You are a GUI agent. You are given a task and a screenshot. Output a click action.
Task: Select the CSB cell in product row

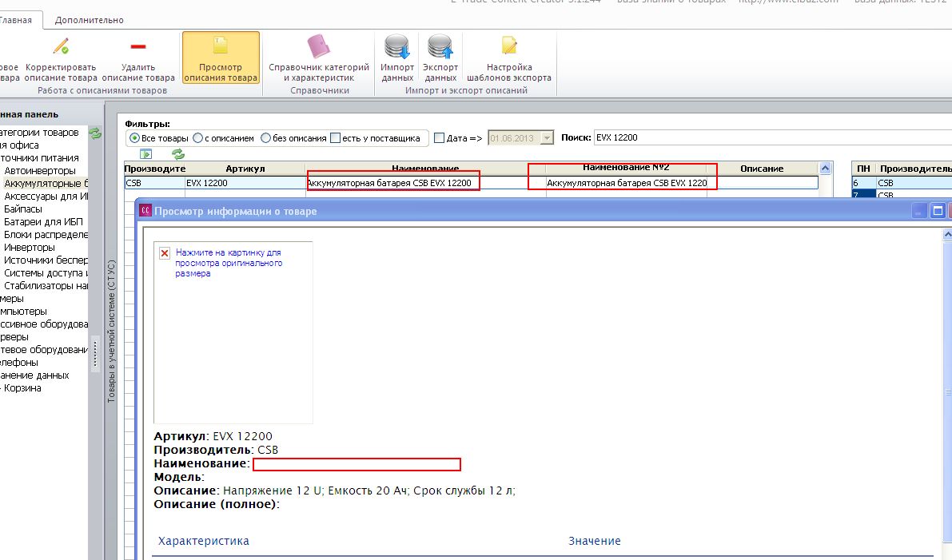tap(155, 183)
